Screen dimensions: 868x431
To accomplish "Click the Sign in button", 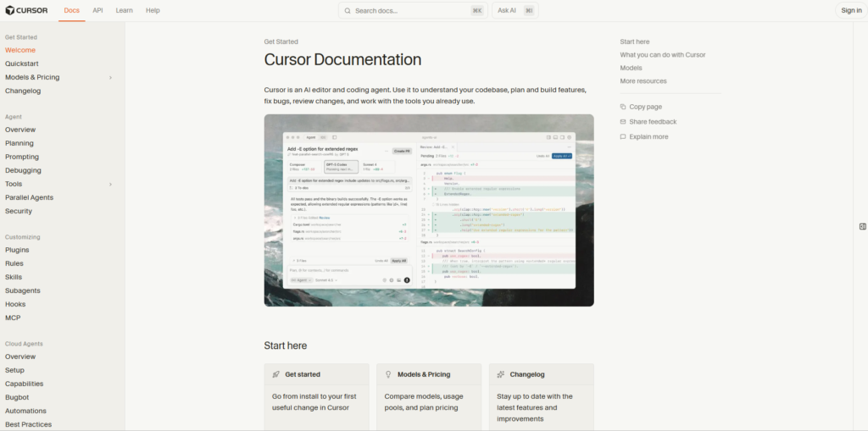I will coord(849,10).
